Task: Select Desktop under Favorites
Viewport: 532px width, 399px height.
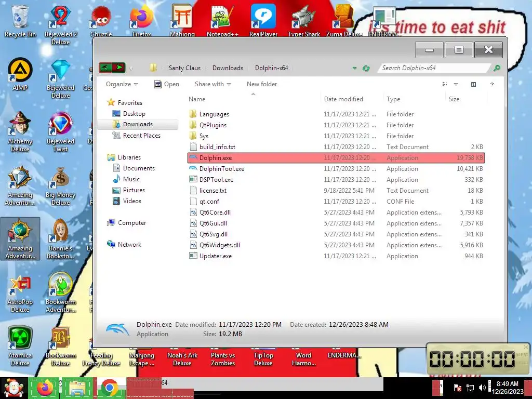Action: (x=129, y=114)
